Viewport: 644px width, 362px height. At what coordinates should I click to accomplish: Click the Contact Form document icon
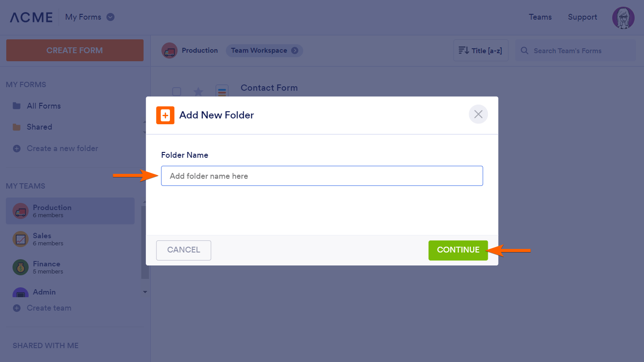pos(222,91)
